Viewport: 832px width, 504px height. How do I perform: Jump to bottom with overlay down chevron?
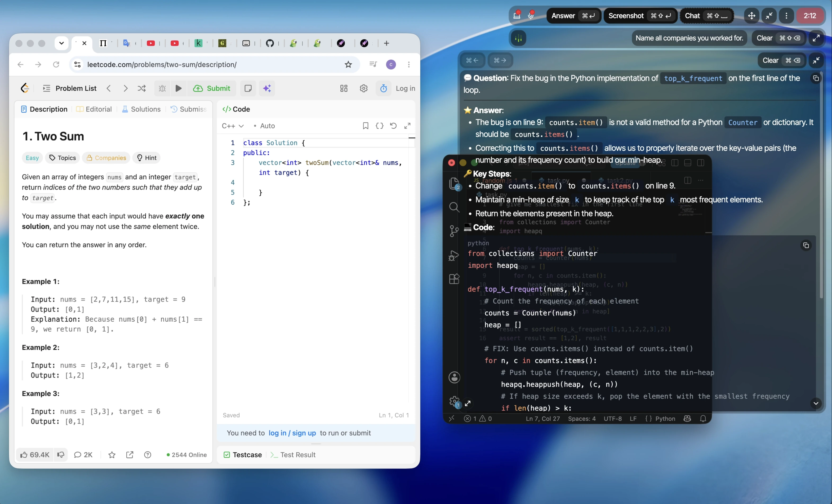[x=816, y=403]
